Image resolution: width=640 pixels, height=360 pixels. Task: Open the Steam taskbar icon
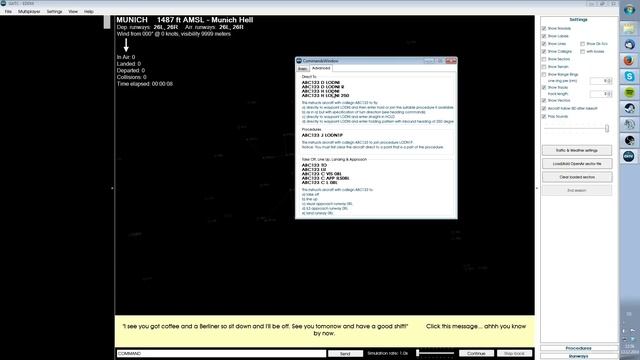[629, 108]
